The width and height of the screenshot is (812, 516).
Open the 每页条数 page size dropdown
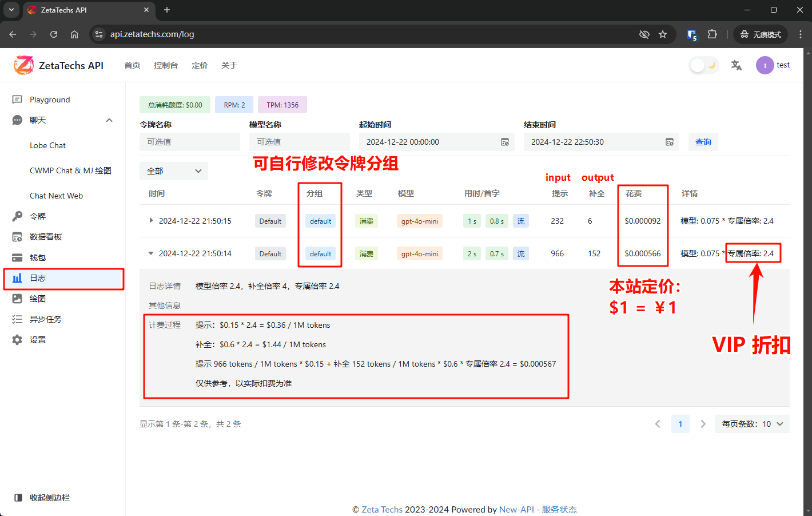[752, 424]
